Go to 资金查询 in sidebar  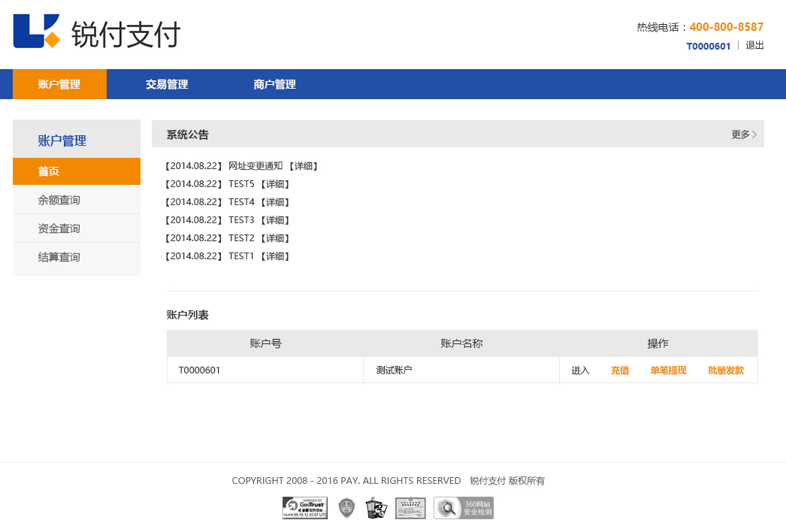click(59, 228)
